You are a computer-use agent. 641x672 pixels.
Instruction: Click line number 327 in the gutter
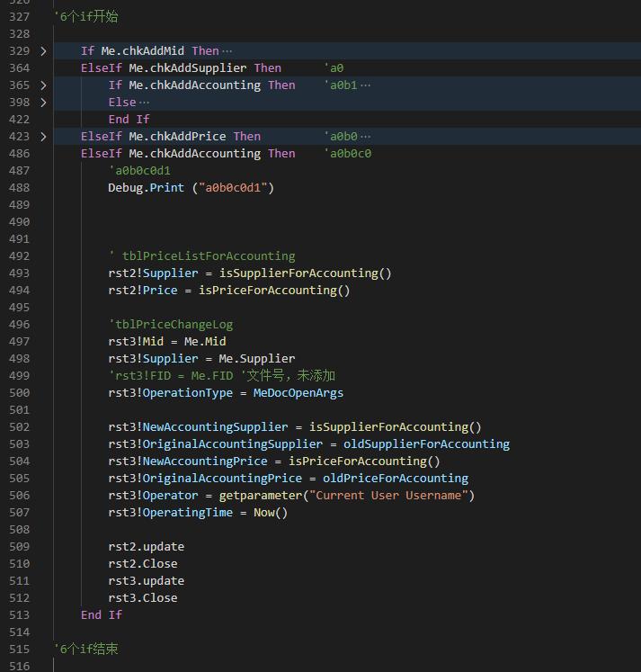click(19, 17)
